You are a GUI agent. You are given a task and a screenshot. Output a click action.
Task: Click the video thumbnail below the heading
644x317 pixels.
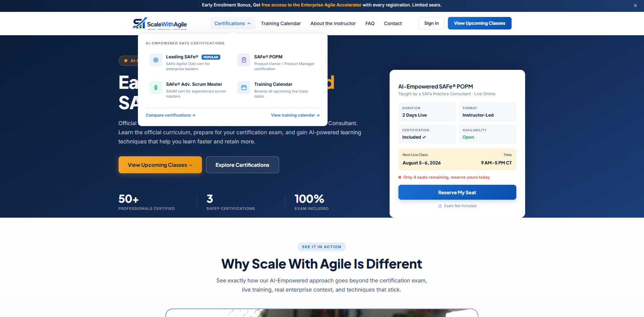[x=321, y=313]
